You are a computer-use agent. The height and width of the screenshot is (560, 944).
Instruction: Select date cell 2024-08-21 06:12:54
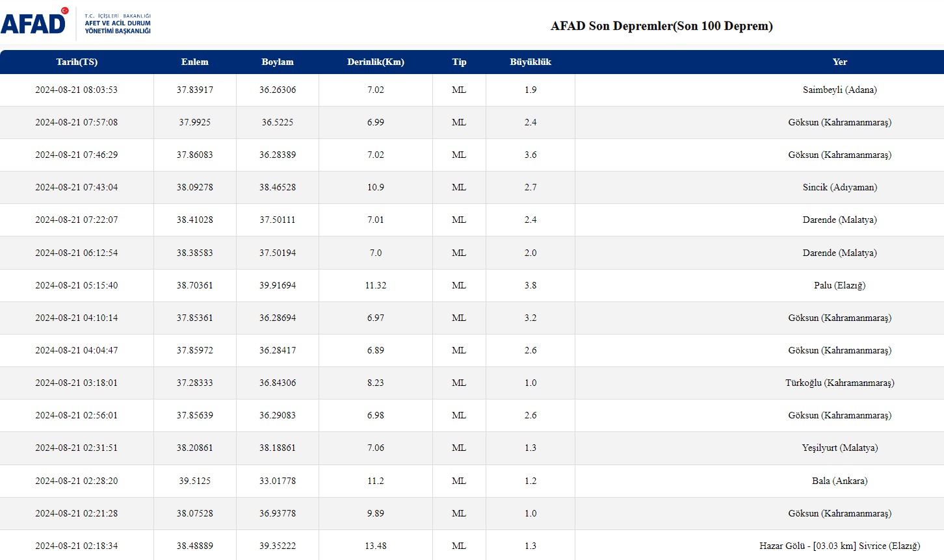tap(77, 253)
